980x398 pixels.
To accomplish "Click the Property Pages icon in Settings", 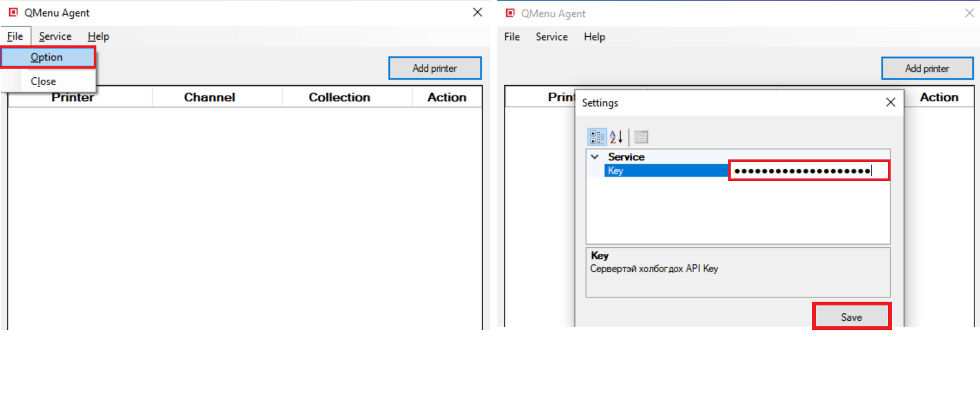I will click(641, 137).
